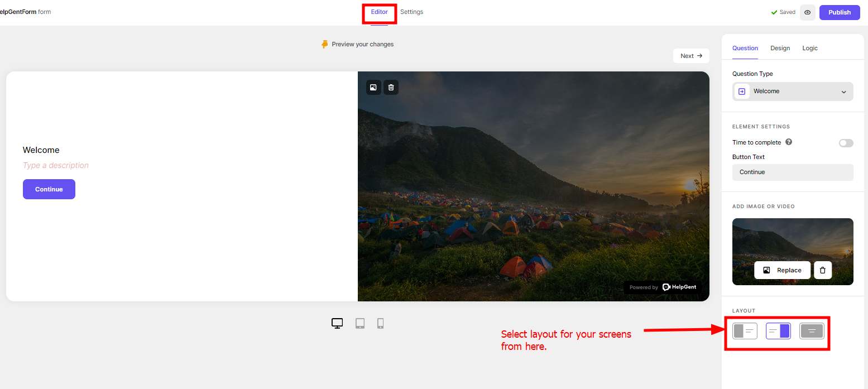Switch to the Question panel tab
The height and width of the screenshot is (389, 868).
(745, 48)
